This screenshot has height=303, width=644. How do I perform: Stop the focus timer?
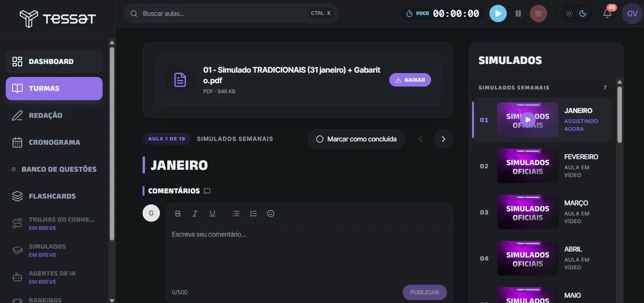tap(539, 13)
